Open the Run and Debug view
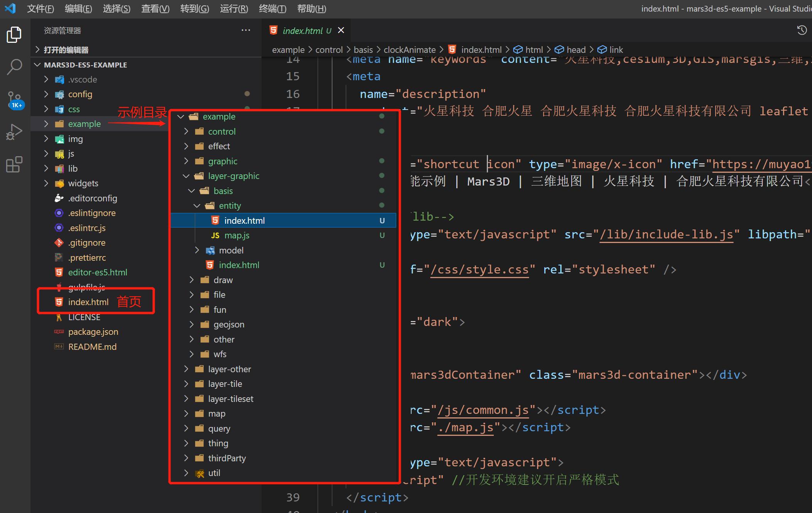The height and width of the screenshot is (513, 812). coord(15,132)
